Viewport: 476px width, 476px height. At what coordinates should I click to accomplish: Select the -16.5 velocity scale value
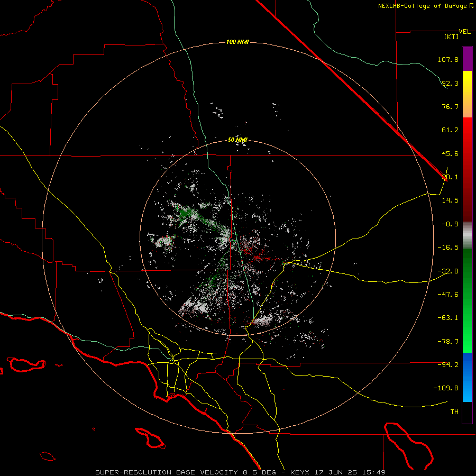tap(448, 248)
